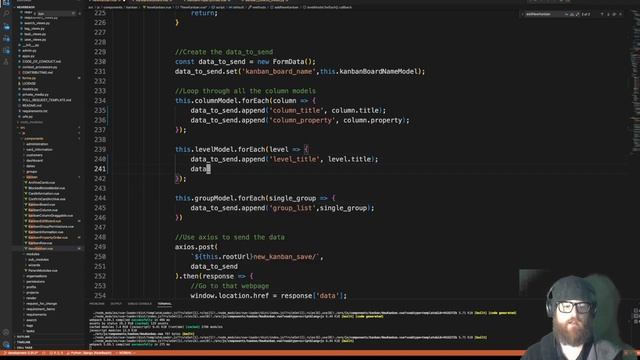
Task: Open the Manage settings gear
Action: (6, 345)
